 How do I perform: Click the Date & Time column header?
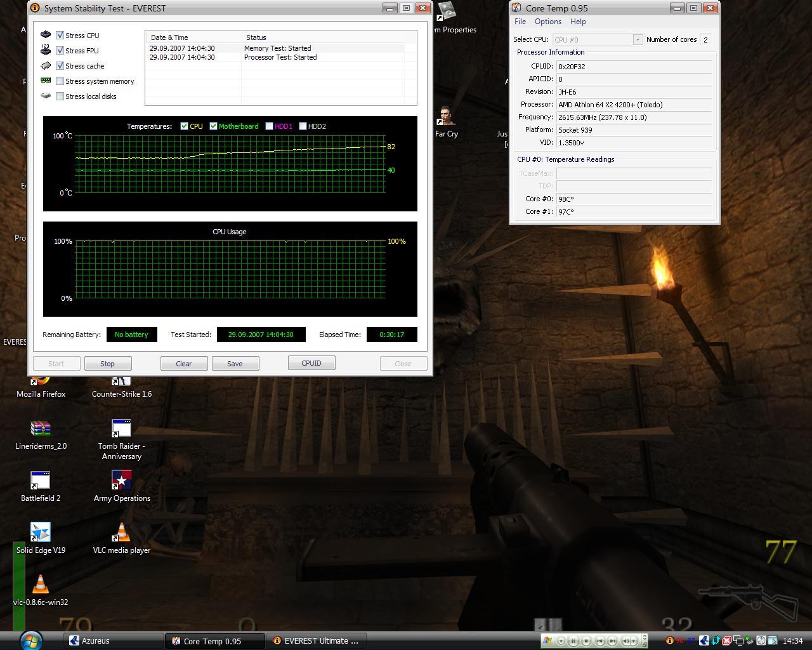click(193, 37)
